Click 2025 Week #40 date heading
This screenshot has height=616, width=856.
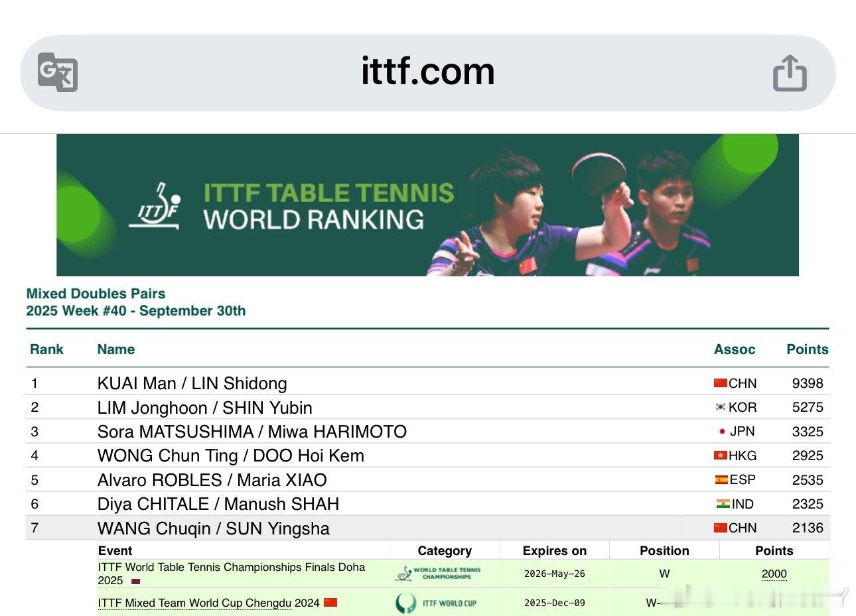pyautogui.click(x=136, y=311)
